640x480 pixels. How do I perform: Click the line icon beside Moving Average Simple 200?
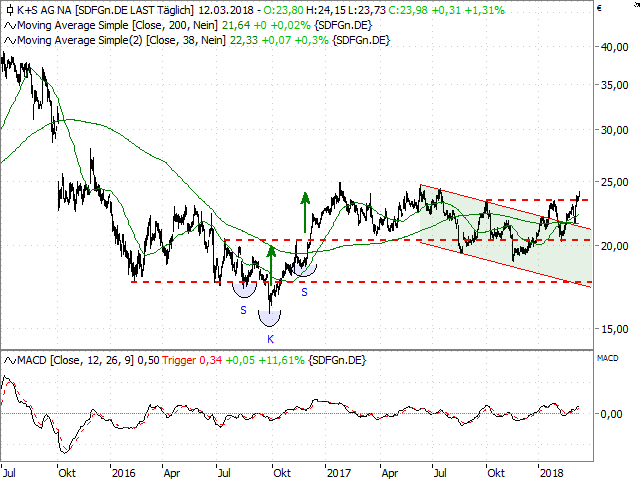tap(10, 26)
